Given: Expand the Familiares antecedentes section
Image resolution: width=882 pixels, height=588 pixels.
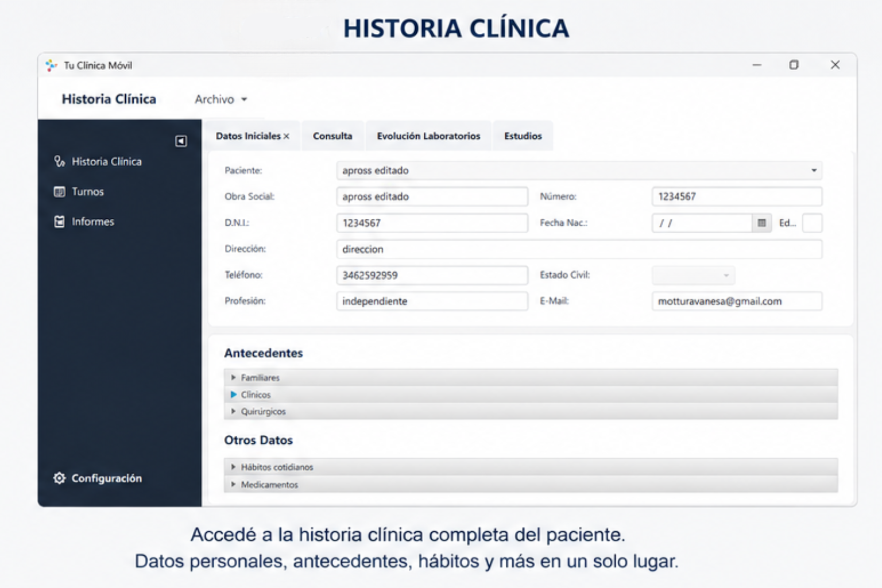Looking at the screenshot, I should click(x=531, y=377).
